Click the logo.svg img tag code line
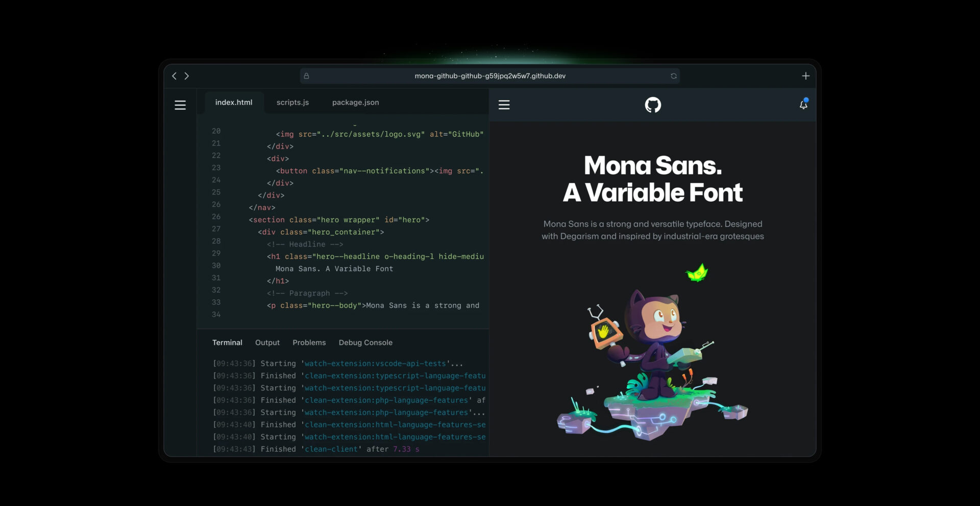Screen dimensions: 980x506 coord(380,134)
